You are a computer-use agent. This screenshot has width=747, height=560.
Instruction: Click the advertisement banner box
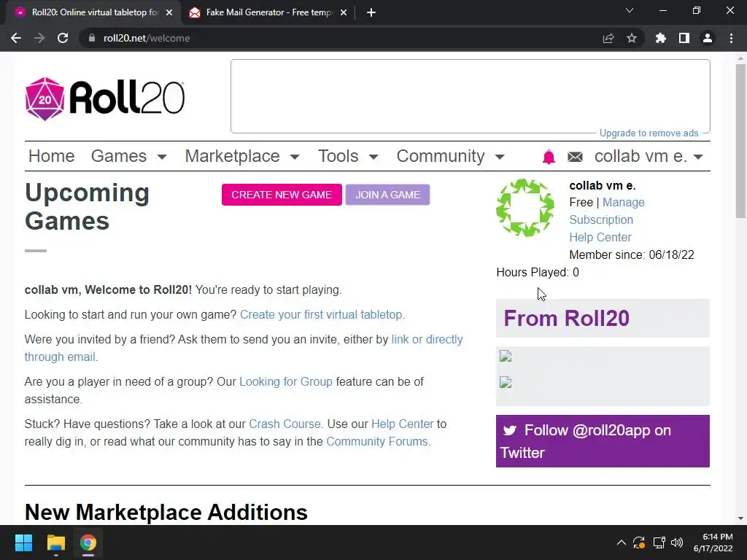pos(471,96)
